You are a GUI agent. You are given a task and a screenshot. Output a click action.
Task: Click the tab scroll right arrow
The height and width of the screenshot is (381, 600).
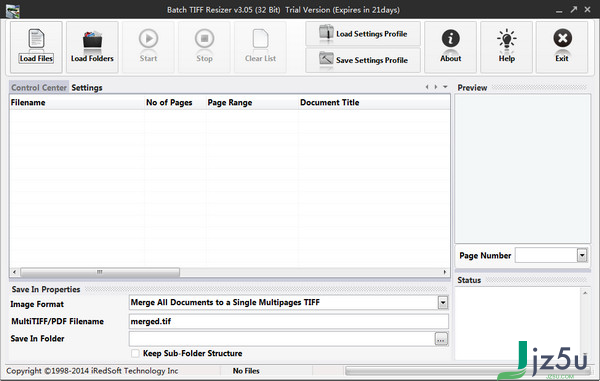click(x=436, y=87)
